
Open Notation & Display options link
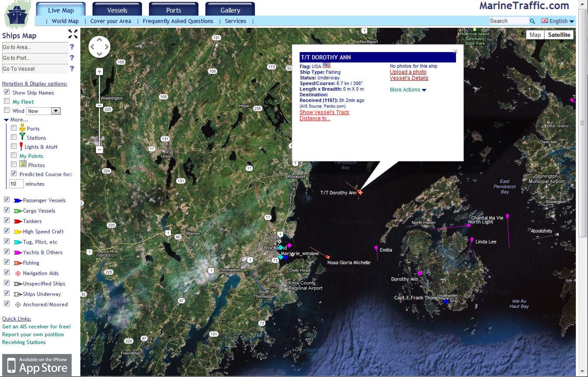[35, 84]
